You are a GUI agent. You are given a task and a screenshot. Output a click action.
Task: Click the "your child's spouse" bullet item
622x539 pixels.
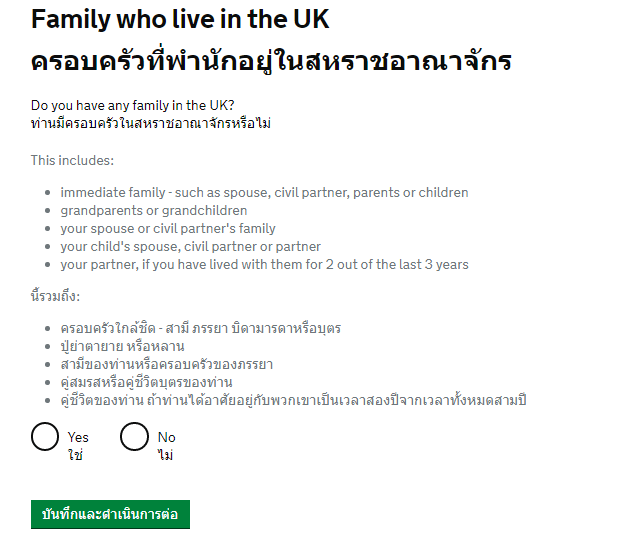pyautogui.click(x=190, y=247)
